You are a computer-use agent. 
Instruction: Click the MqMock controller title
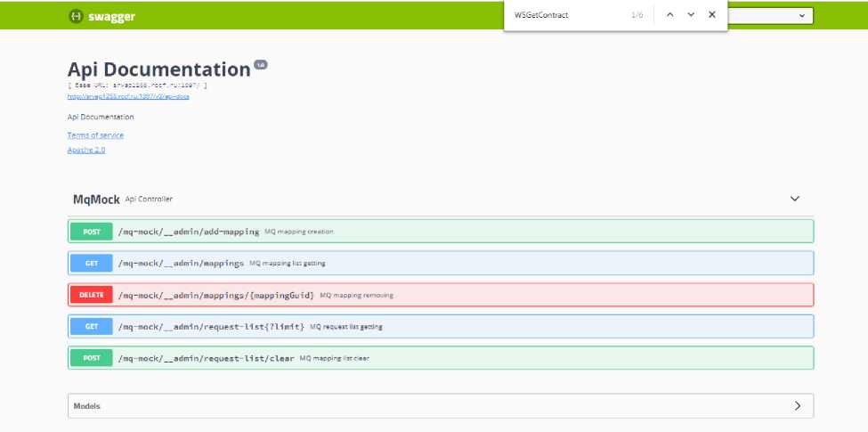pos(96,200)
